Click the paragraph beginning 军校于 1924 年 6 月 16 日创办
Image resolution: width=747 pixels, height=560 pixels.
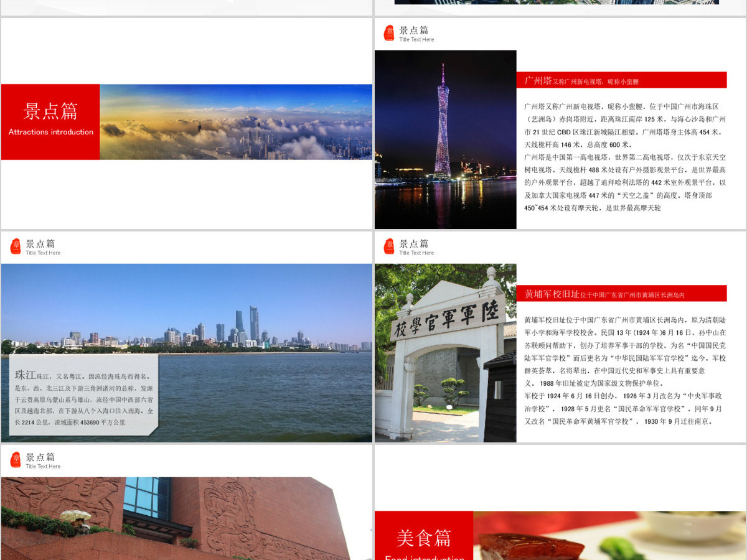624,408
